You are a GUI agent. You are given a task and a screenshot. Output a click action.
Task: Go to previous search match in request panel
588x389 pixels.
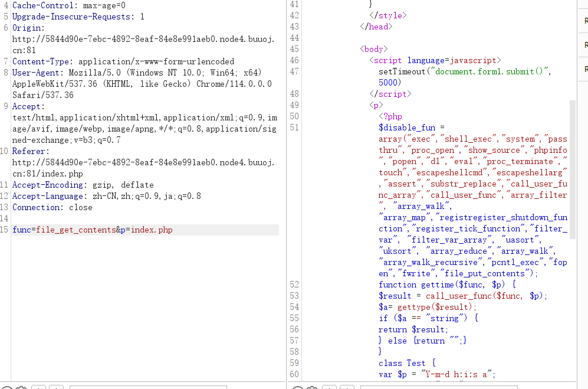(x=38, y=388)
